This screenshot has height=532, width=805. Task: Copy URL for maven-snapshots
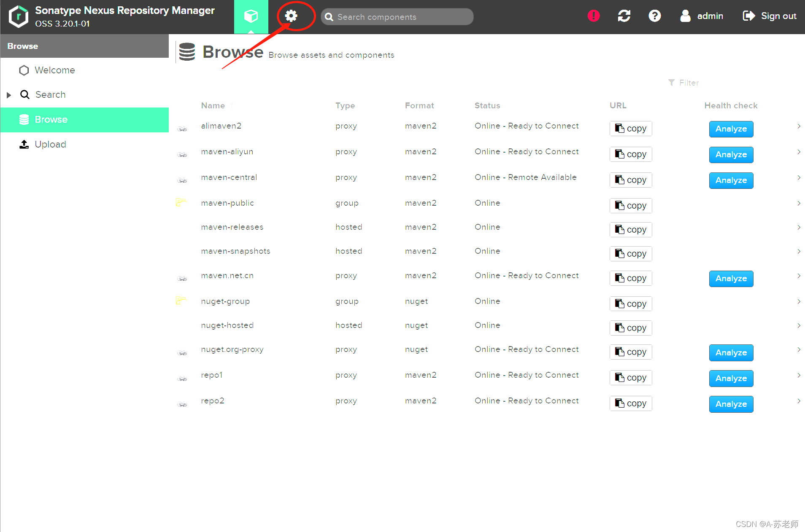(x=631, y=254)
